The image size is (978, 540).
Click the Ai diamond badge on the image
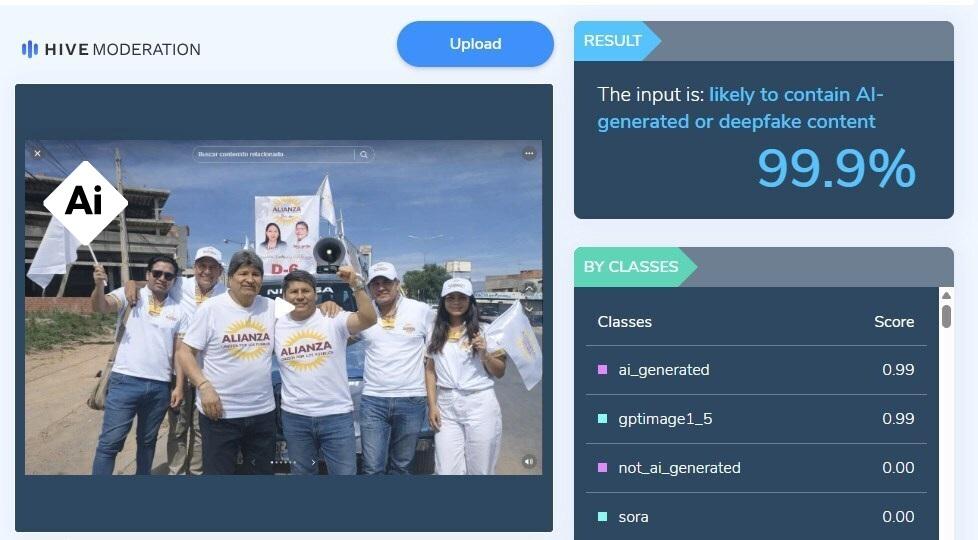click(85, 203)
